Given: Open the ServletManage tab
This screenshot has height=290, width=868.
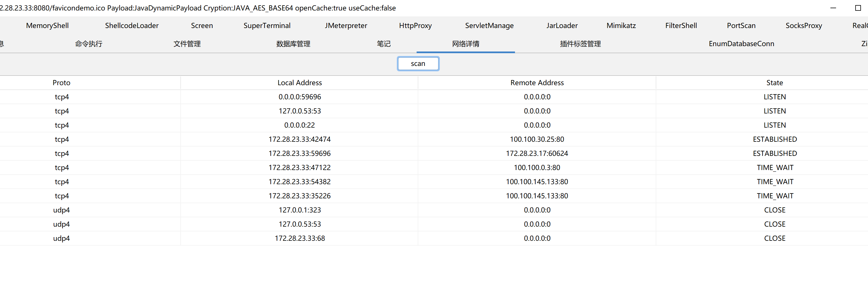Looking at the screenshot, I should coord(489,26).
